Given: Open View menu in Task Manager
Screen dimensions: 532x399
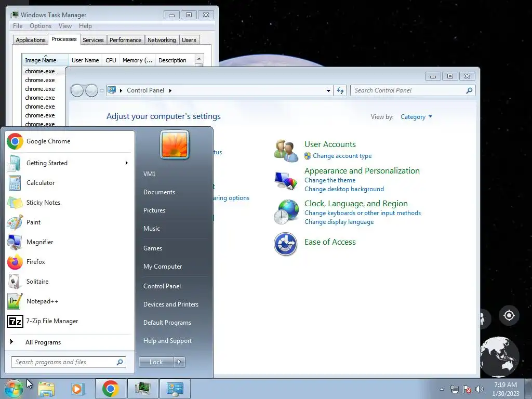Looking at the screenshot, I should click(x=65, y=26).
